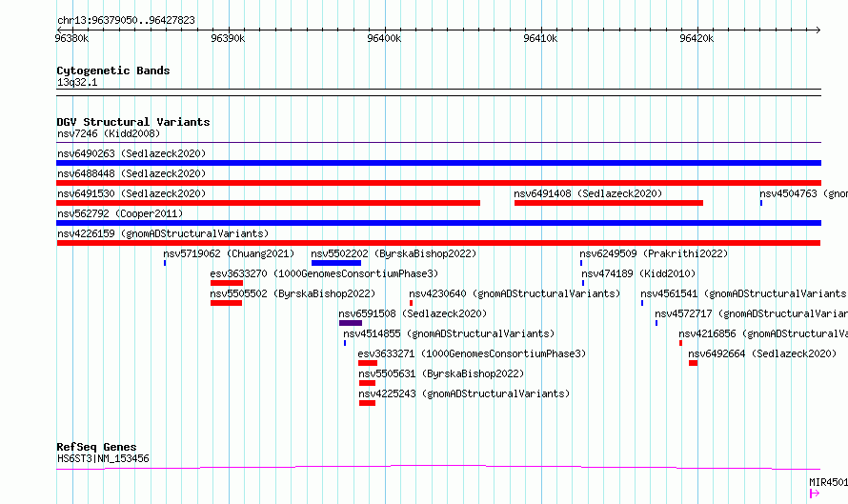
Task: Click the nsv6492664 red bar
Action: point(693,363)
